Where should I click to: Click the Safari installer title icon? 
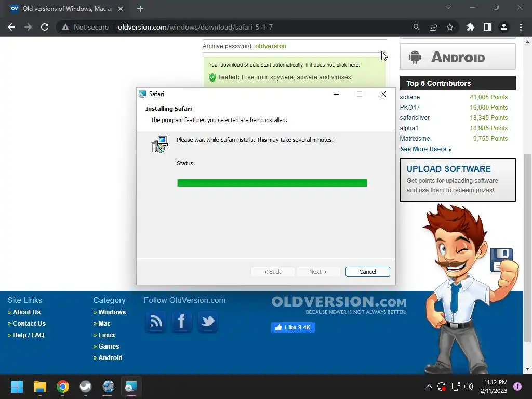point(142,94)
